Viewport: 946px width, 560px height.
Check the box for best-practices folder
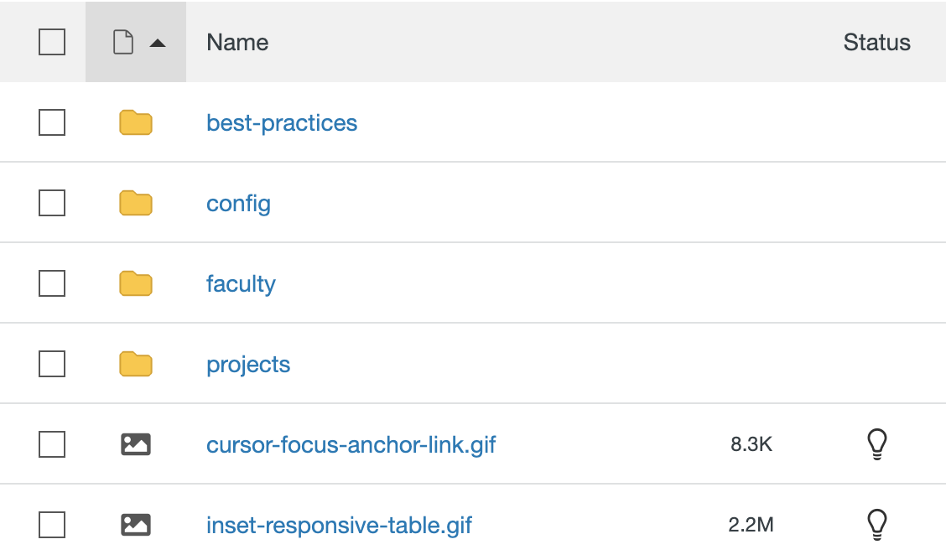point(52,123)
